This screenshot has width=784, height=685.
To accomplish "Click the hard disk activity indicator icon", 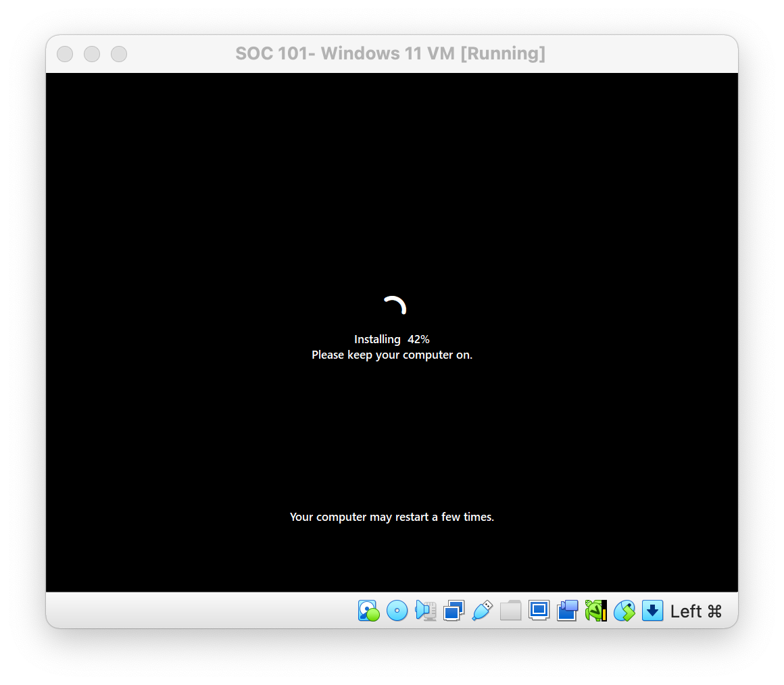I will click(x=368, y=611).
